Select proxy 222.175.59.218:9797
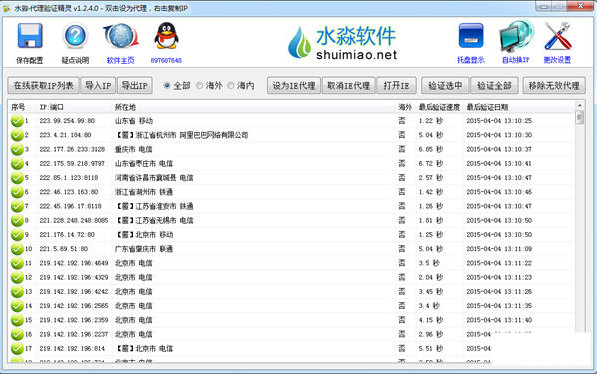597x374 pixels. click(72, 164)
